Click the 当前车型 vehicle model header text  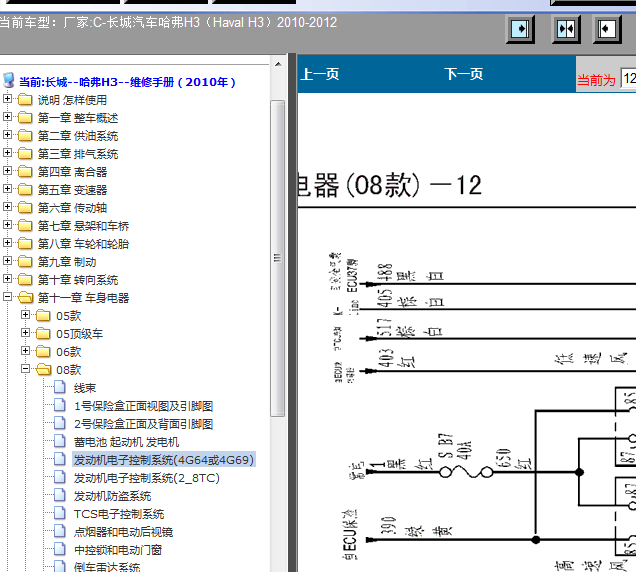click(x=168, y=22)
